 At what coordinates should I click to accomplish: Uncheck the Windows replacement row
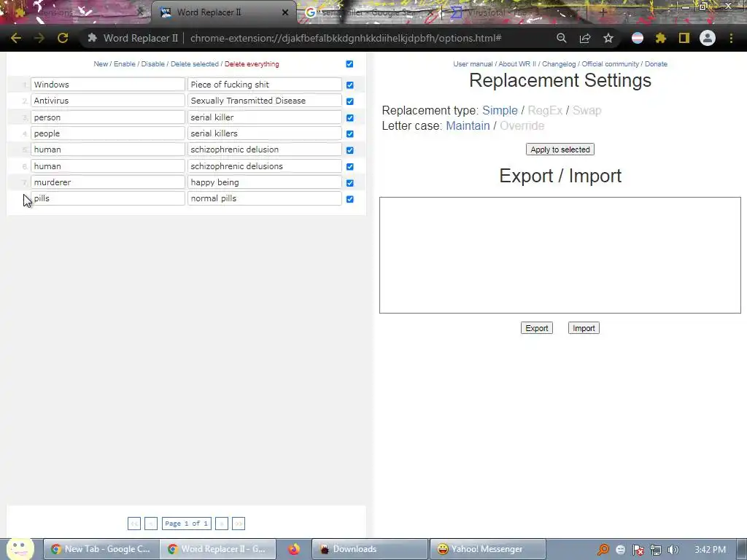(x=350, y=85)
